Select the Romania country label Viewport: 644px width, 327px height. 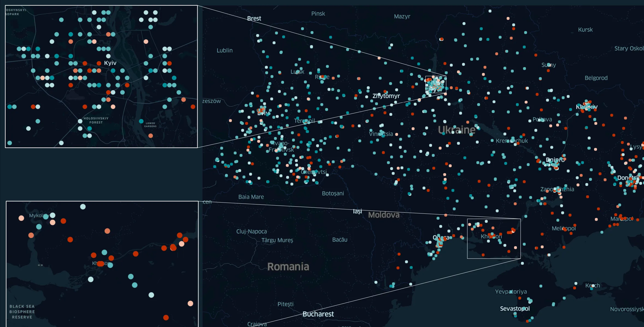click(288, 266)
